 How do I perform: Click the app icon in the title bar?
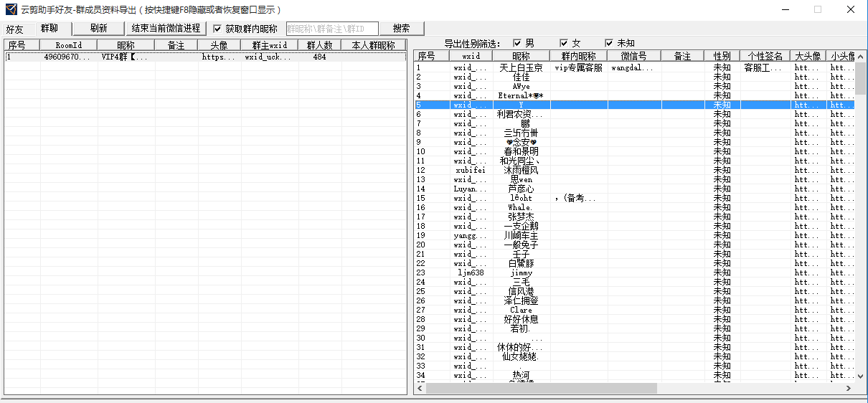(x=11, y=9)
